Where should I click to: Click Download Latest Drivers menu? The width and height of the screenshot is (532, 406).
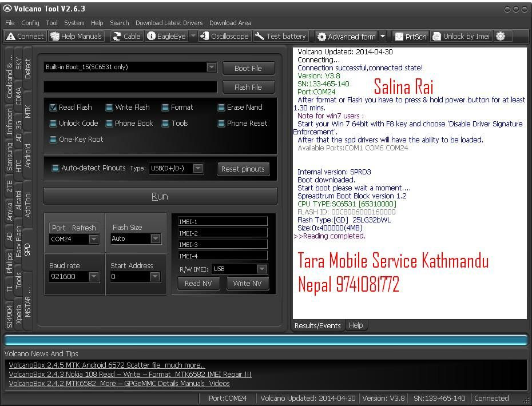tap(169, 23)
